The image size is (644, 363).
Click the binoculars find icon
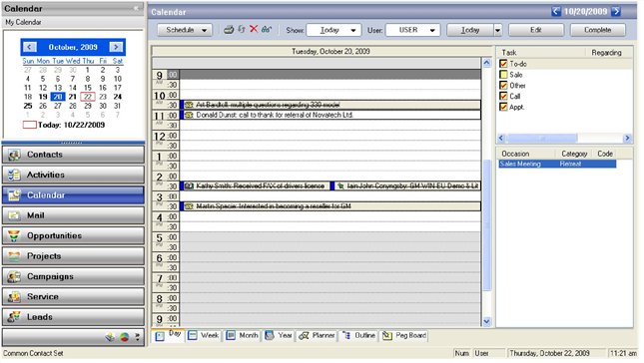click(x=267, y=29)
